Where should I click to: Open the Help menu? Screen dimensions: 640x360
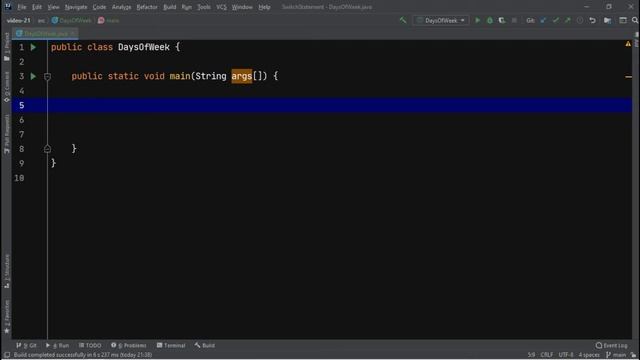pyautogui.click(x=264, y=7)
